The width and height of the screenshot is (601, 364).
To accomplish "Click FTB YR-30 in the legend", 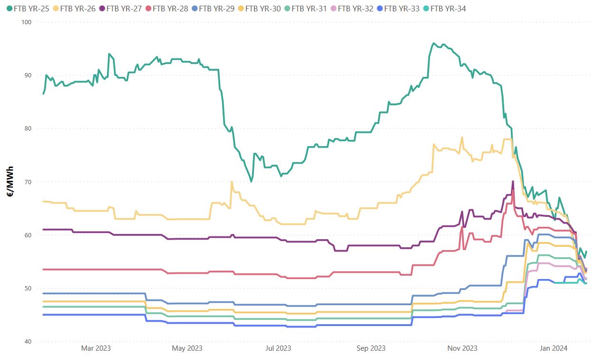I will (x=263, y=9).
